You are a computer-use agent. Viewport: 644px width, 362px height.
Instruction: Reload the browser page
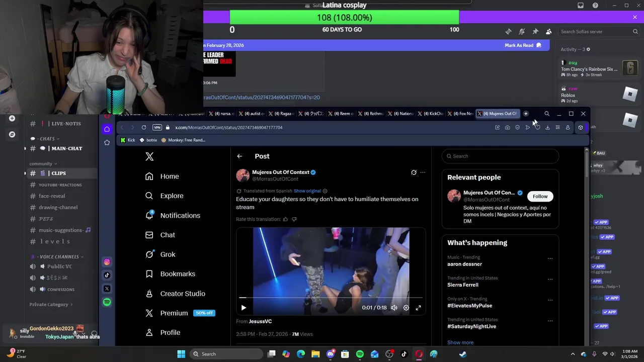[x=144, y=128]
